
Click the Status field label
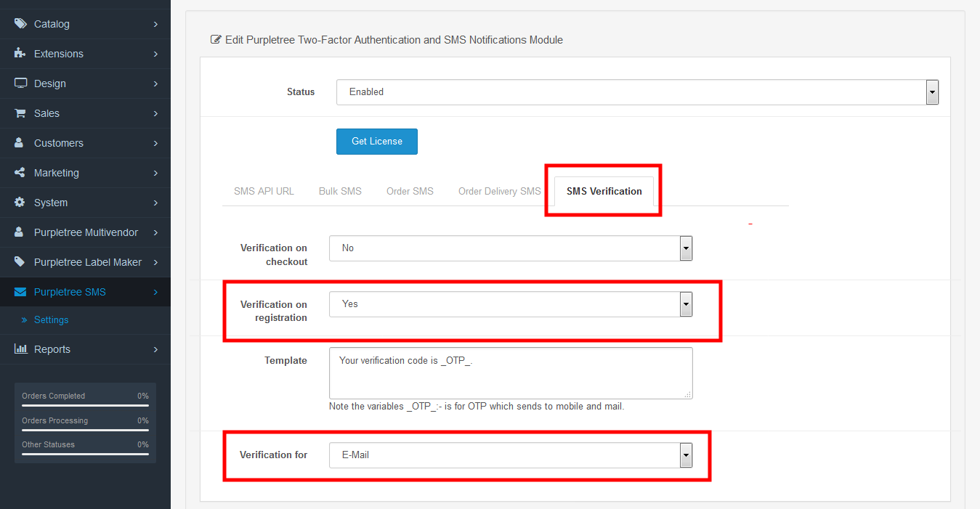click(x=301, y=92)
